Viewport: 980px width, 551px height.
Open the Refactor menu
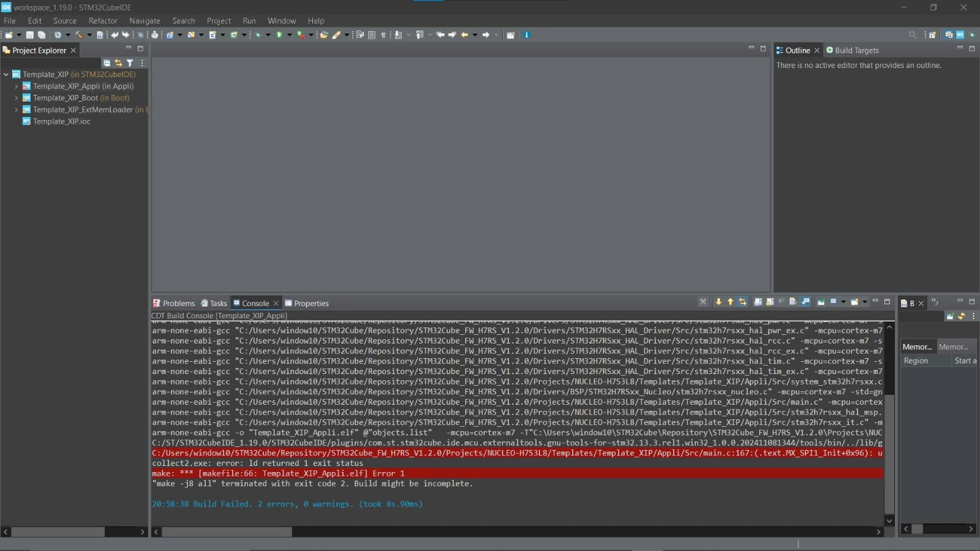click(x=103, y=21)
